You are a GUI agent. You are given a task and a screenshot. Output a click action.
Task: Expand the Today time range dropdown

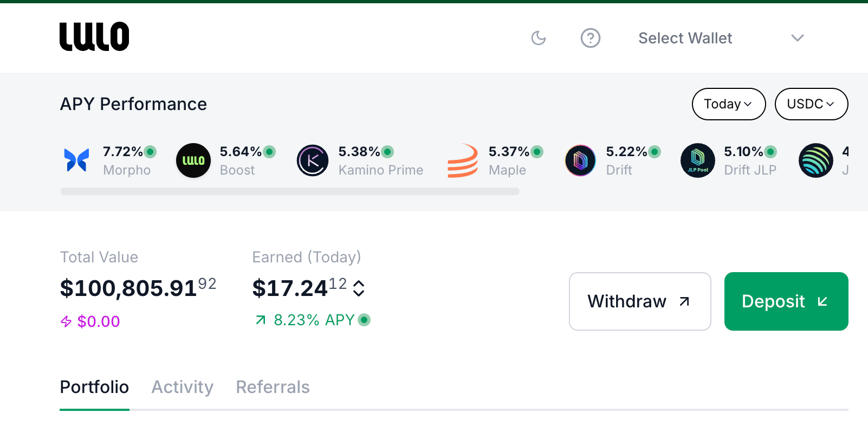(x=728, y=104)
